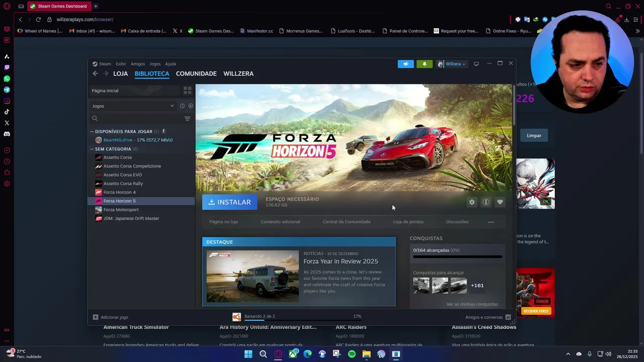The image size is (644, 362).
Task: Open Microsoft Edge from the taskbar
Action: coord(307,354)
